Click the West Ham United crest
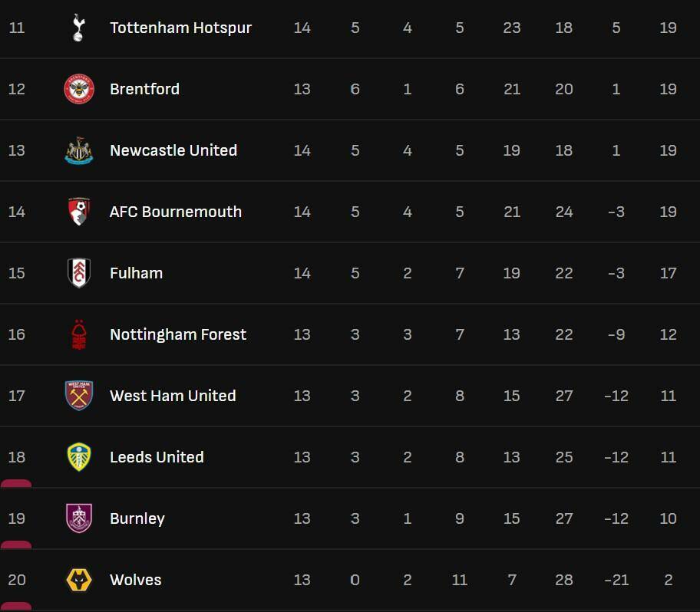The width and height of the screenshot is (700, 612). 78,396
